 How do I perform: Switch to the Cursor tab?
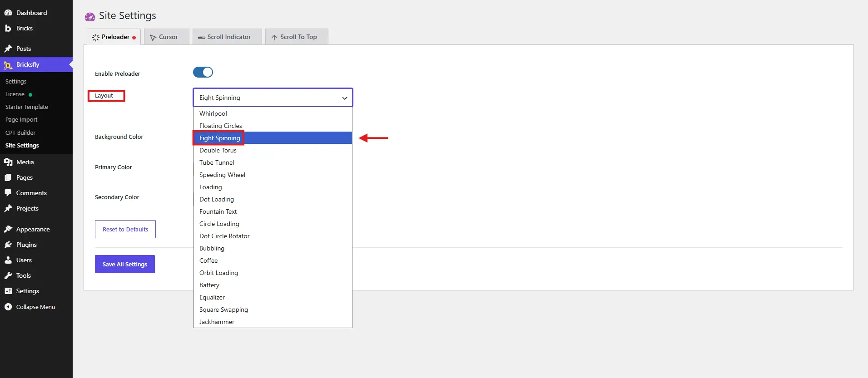(x=166, y=37)
